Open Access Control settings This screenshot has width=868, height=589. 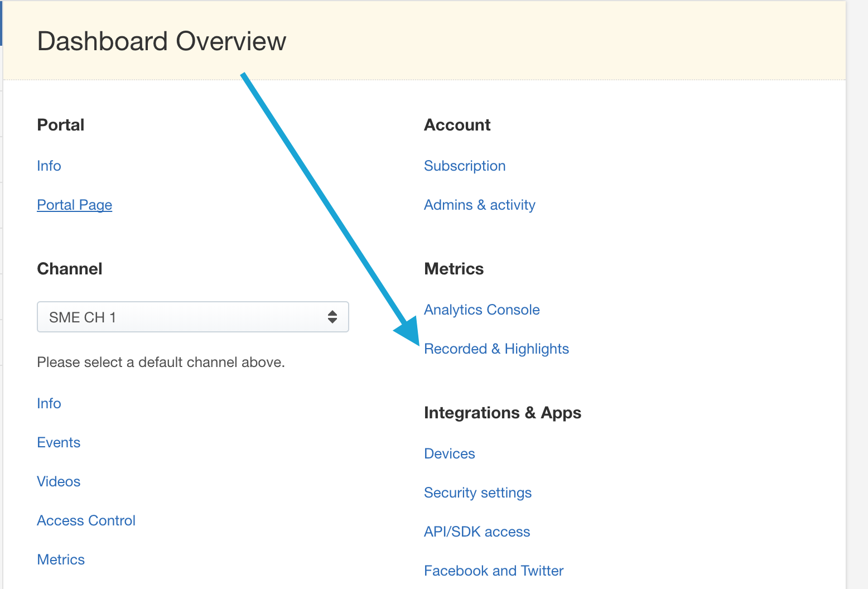[86, 520]
